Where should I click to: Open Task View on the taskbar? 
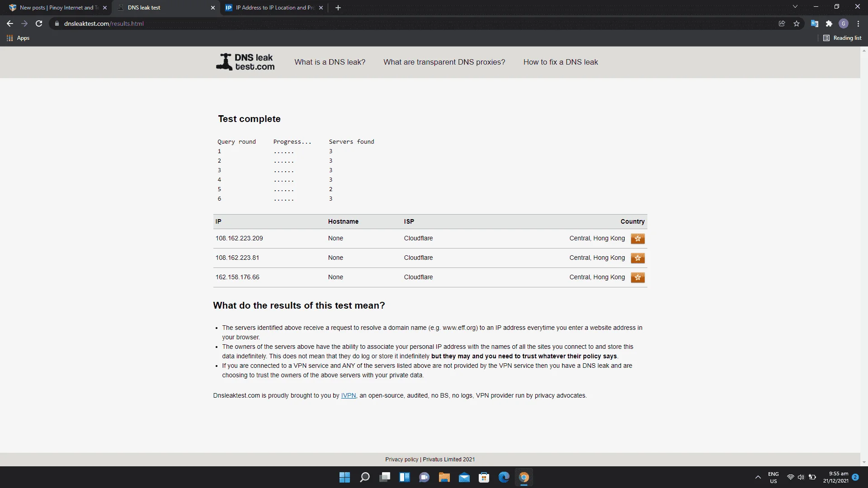pos(385,478)
